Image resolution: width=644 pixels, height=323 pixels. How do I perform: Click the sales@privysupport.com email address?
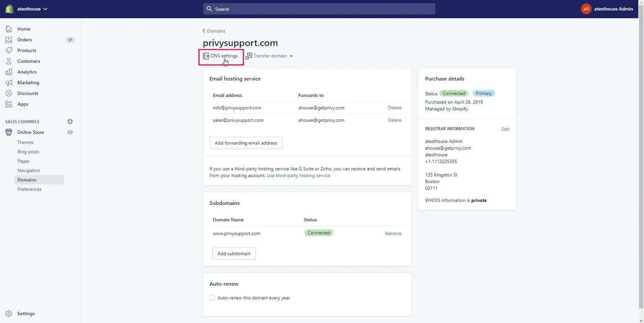(238, 120)
